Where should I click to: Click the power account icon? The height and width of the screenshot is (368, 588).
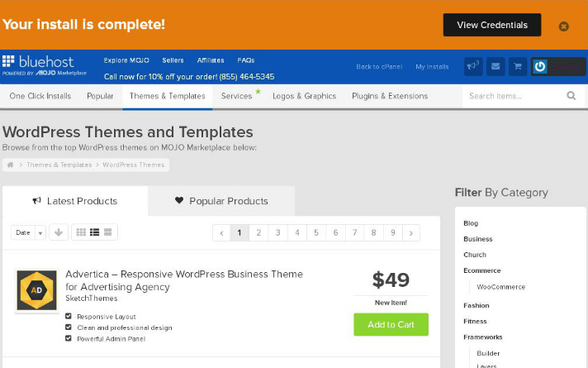[539, 67]
